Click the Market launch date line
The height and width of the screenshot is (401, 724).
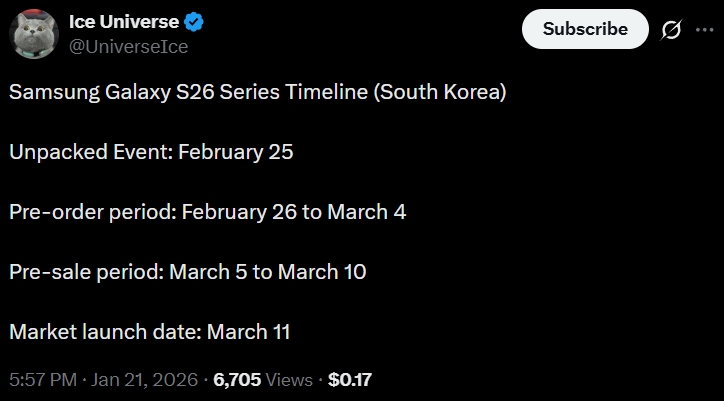click(150, 330)
